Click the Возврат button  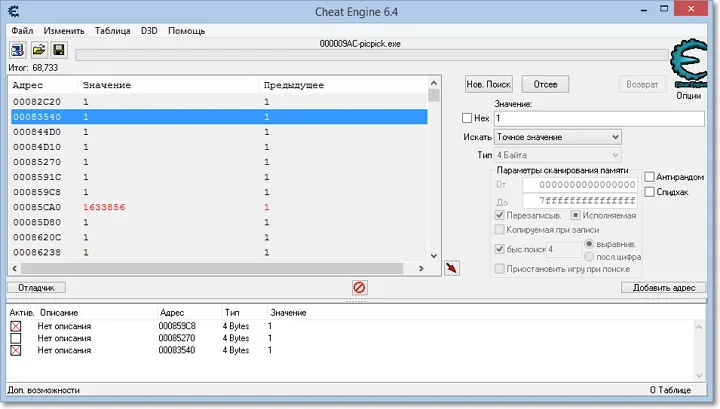(642, 84)
